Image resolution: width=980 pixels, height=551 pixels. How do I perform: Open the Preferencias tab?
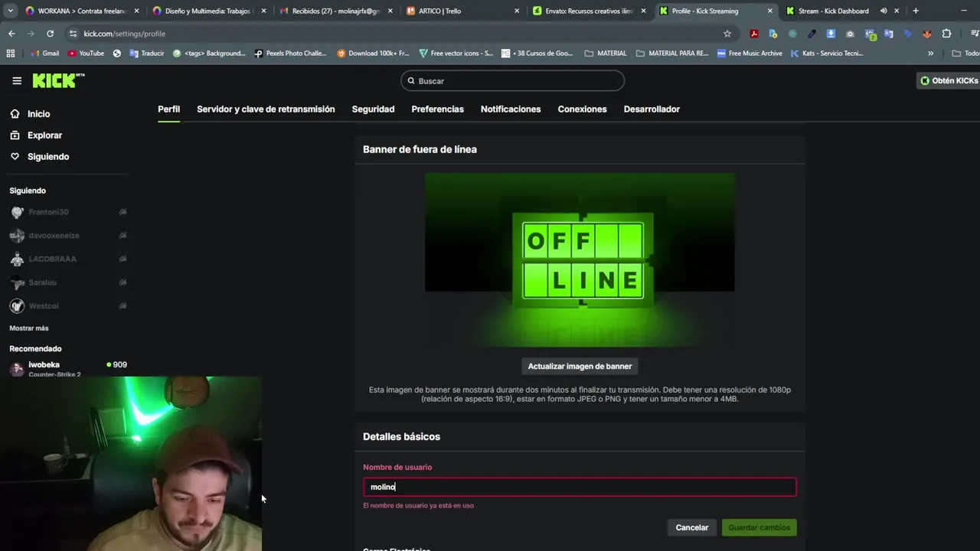437,109
